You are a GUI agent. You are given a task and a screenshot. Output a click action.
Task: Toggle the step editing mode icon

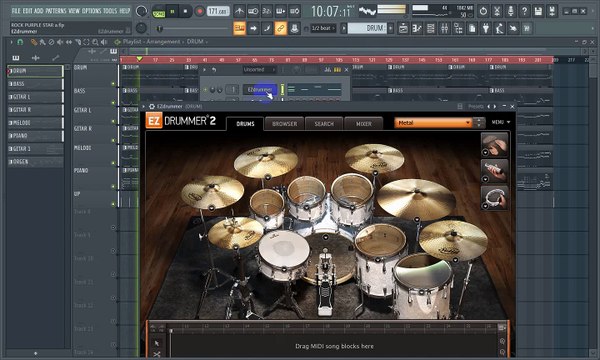[280, 11]
